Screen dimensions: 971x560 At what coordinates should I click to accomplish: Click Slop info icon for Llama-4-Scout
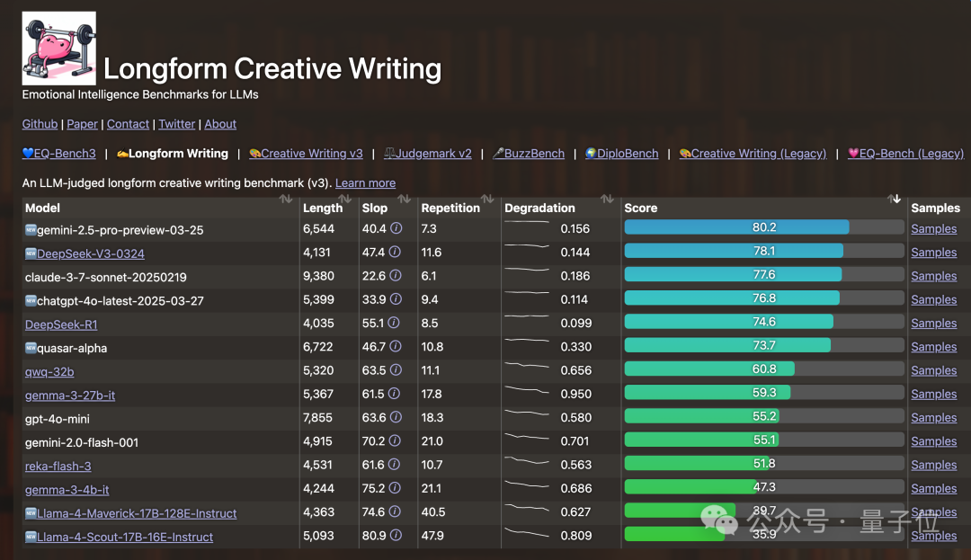(396, 535)
